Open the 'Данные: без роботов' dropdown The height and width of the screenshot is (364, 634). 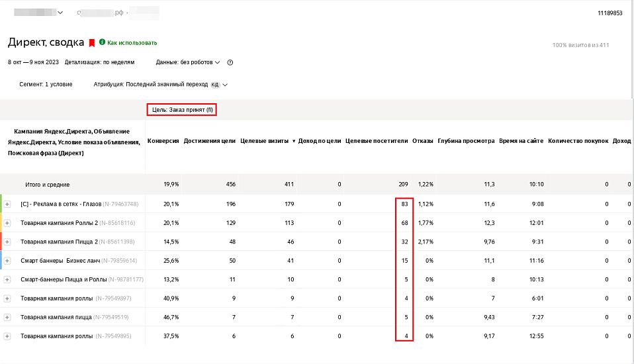187,62
